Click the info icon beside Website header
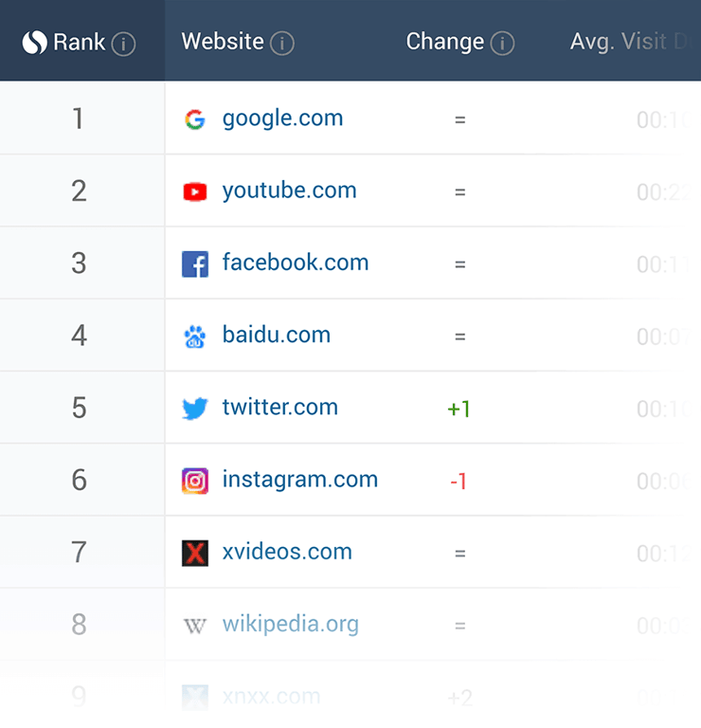The height and width of the screenshot is (728, 701). pos(281,43)
